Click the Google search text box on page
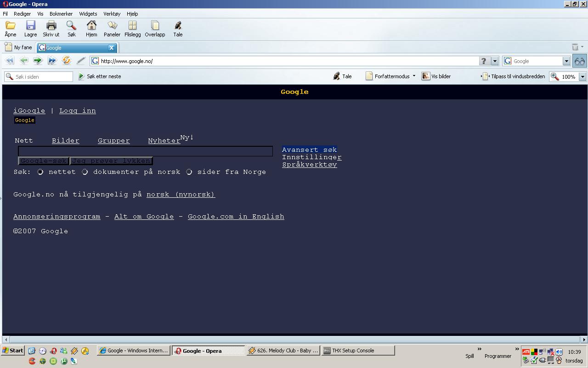This screenshot has height=368, width=588. coord(145,151)
